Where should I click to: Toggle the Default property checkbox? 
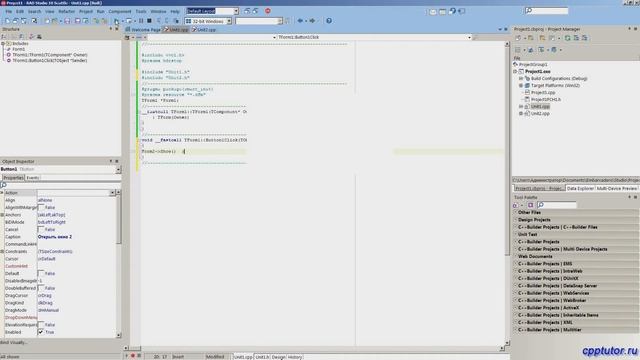click(41, 273)
